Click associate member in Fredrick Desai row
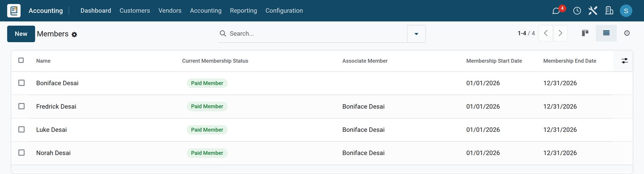644x174 pixels. click(363, 106)
